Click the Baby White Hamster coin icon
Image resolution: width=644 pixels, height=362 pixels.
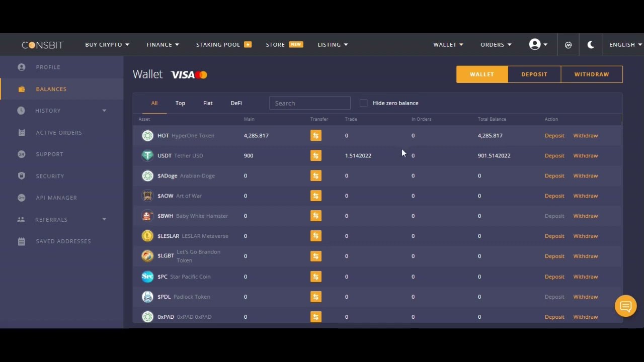click(147, 216)
